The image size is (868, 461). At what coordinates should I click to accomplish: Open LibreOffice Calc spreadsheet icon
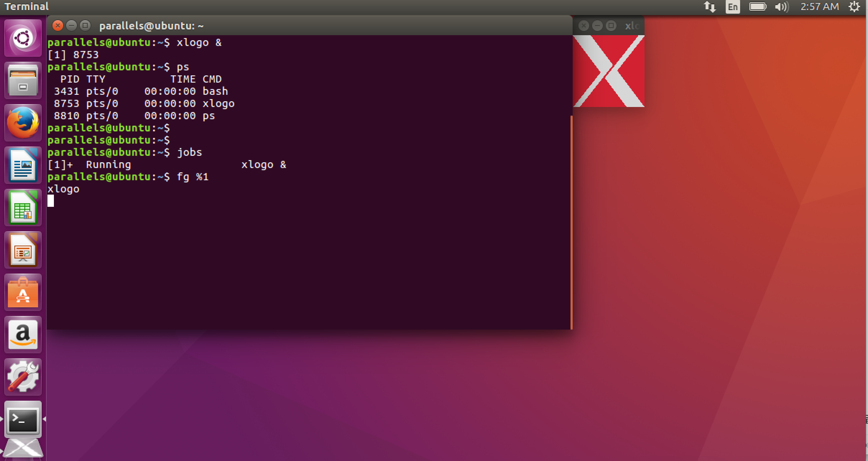tap(23, 208)
